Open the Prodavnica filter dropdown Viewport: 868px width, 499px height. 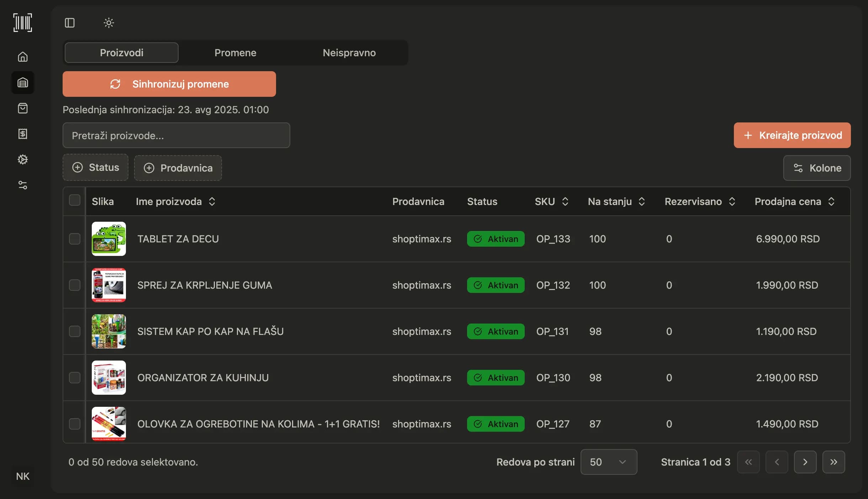tap(178, 168)
